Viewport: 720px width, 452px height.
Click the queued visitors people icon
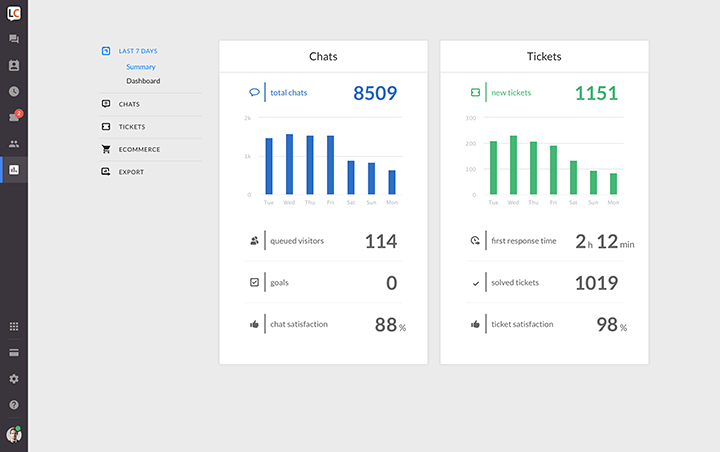pyautogui.click(x=254, y=241)
